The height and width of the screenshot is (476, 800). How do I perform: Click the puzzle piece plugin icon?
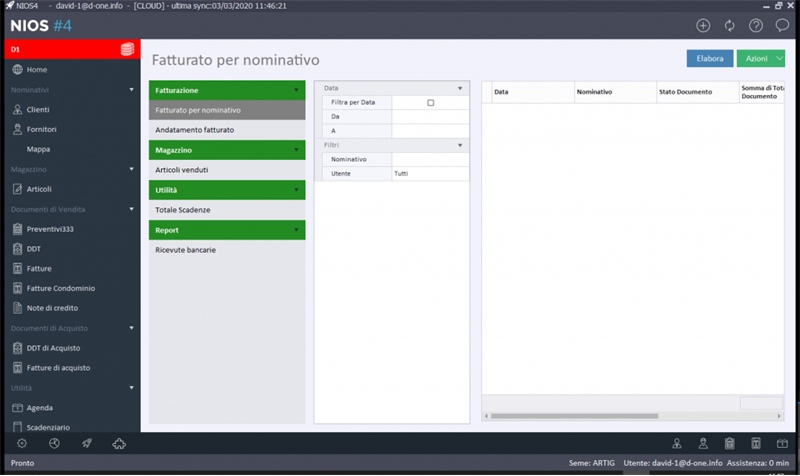coord(119,443)
